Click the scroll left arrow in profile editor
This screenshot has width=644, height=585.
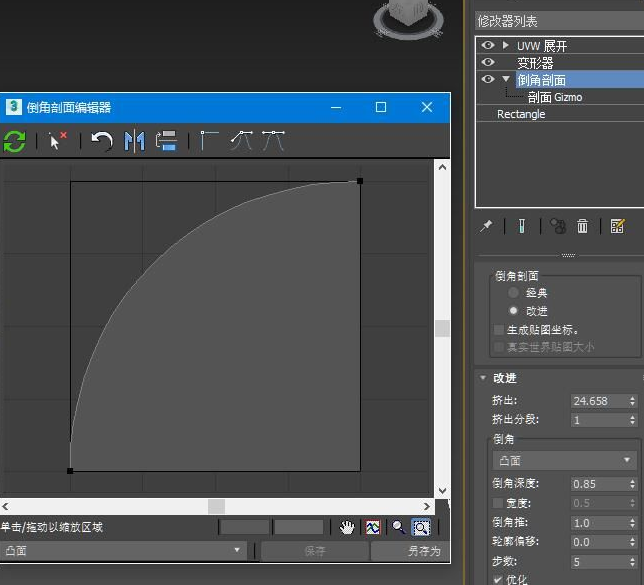pyautogui.click(x=5, y=507)
